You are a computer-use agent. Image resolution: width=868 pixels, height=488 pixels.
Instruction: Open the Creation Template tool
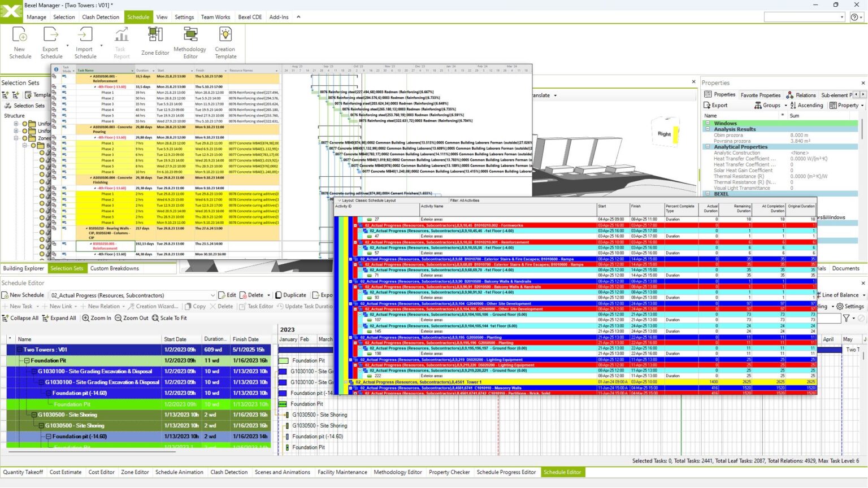225,42
